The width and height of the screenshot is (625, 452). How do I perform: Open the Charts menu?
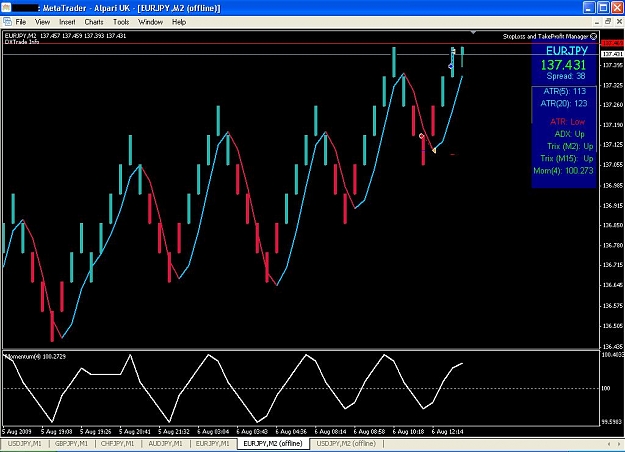[x=94, y=22]
